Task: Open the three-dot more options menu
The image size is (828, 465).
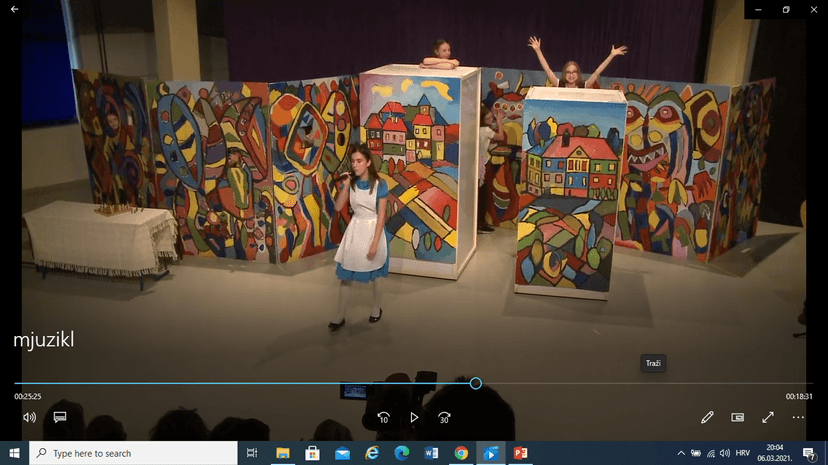Action: pos(798,417)
